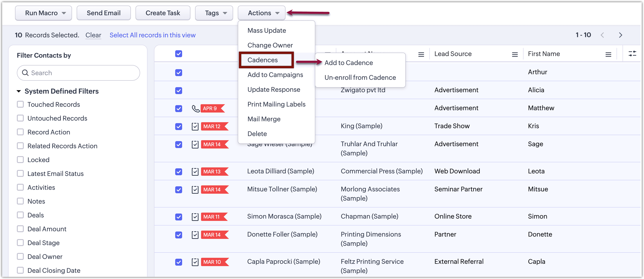The width and height of the screenshot is (644, 279).
Task: Click the search magnifier icon in filters
Action: (x=25, y=73)
